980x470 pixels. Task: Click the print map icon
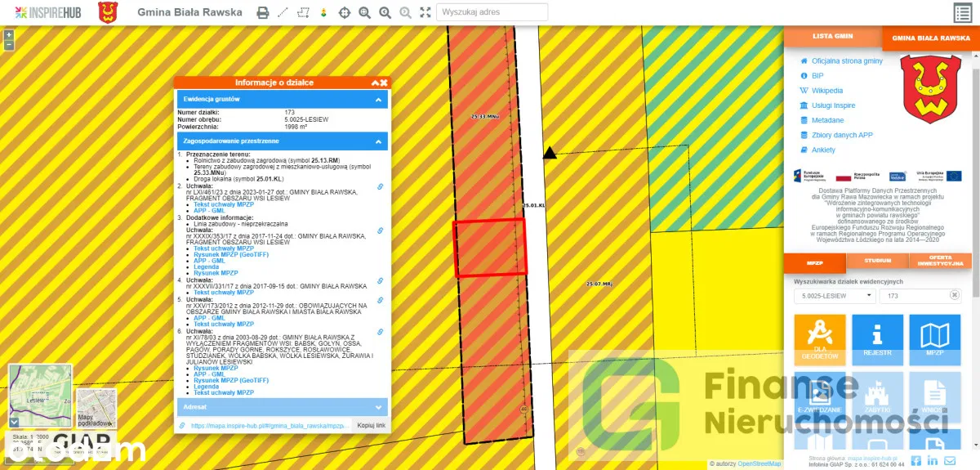click(x=262, y=12)
